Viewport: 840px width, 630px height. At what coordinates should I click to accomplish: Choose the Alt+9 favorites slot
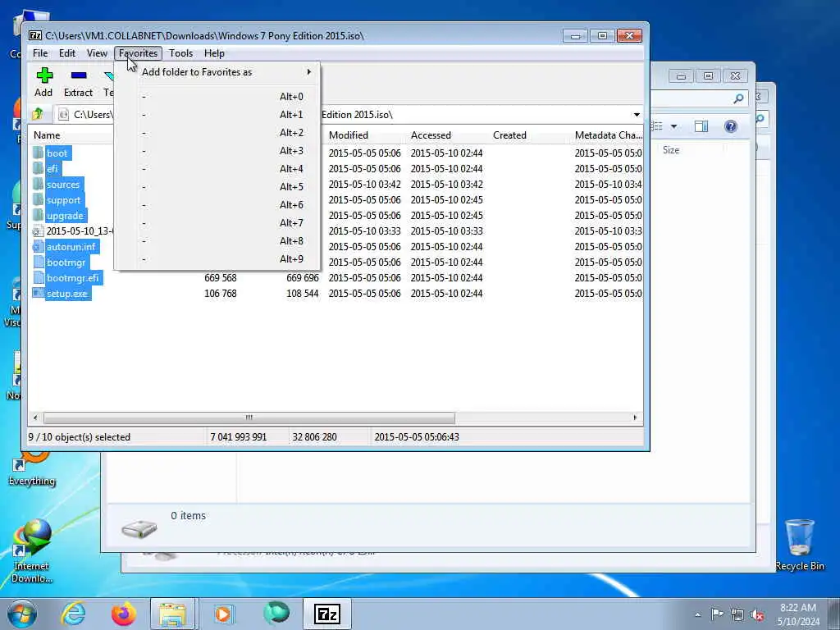tap(217, 259)
